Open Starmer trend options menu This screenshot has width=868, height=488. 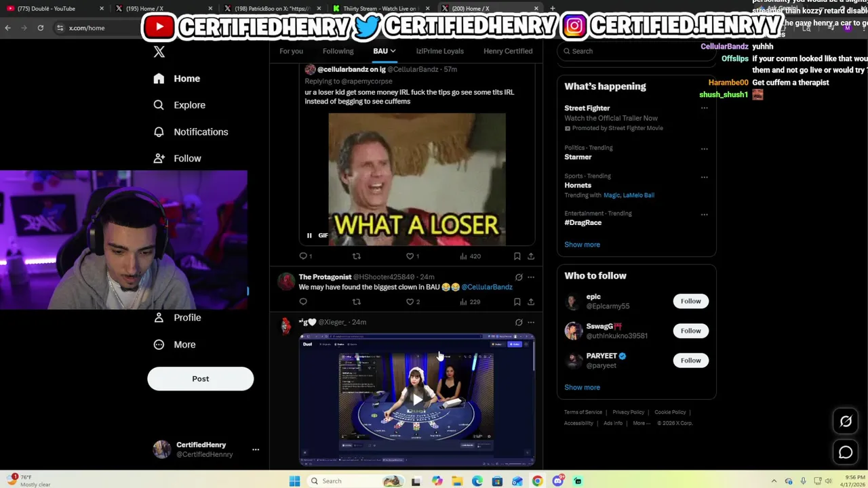pyautogui.click(x=704, y=149)
